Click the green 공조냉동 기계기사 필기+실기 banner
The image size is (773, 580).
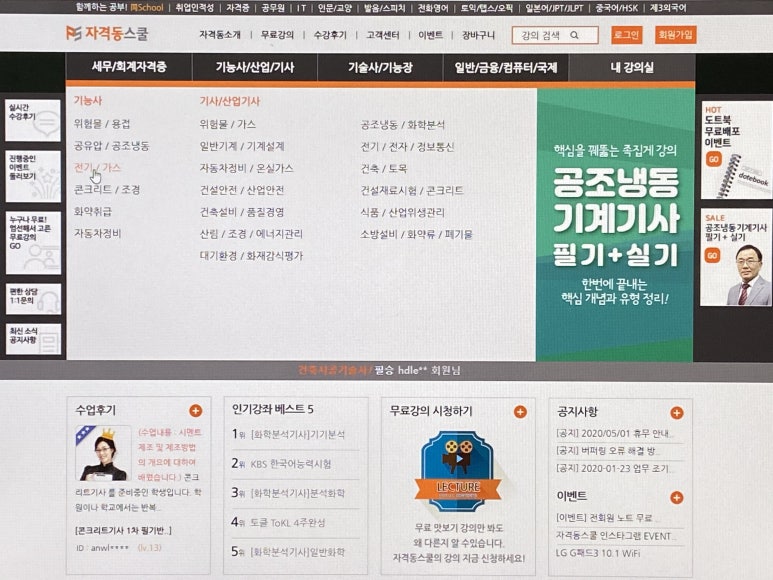point(615,225)
